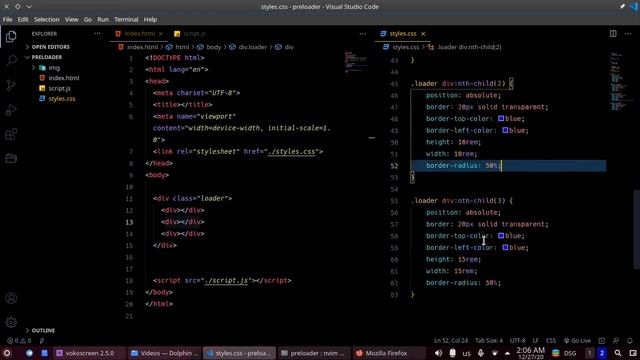Image resolution: width=640 pixels, height=360 pixels.
Task: Open the Help menu
Action: (150, 19)
